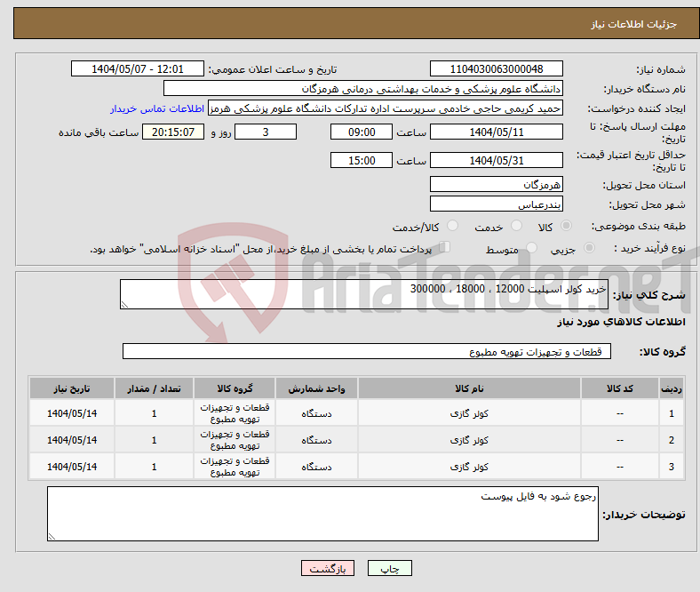Screen dimensions: 700x592
Task: Choose the کالا/خدمت radio option
Action: (452, 228)
